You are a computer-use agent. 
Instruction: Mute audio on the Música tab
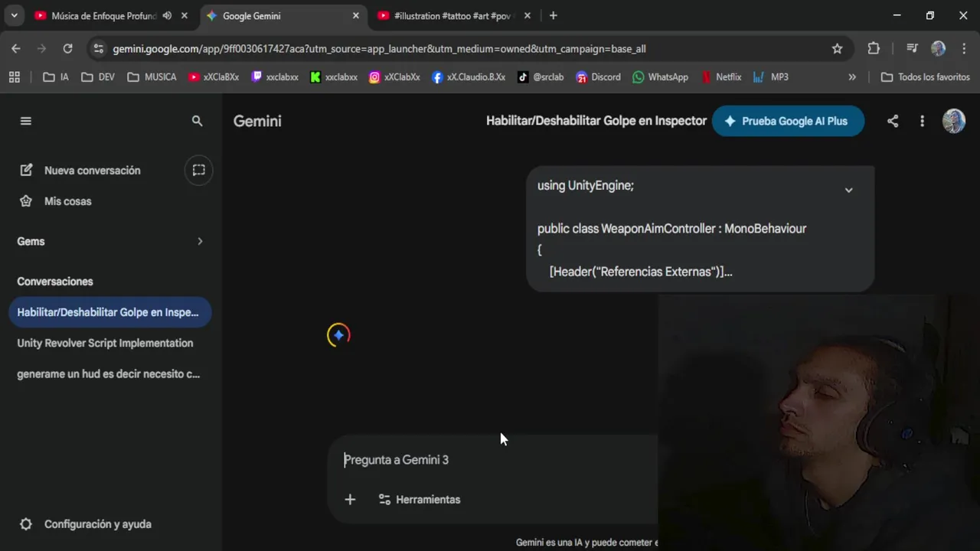pos(167,15)
